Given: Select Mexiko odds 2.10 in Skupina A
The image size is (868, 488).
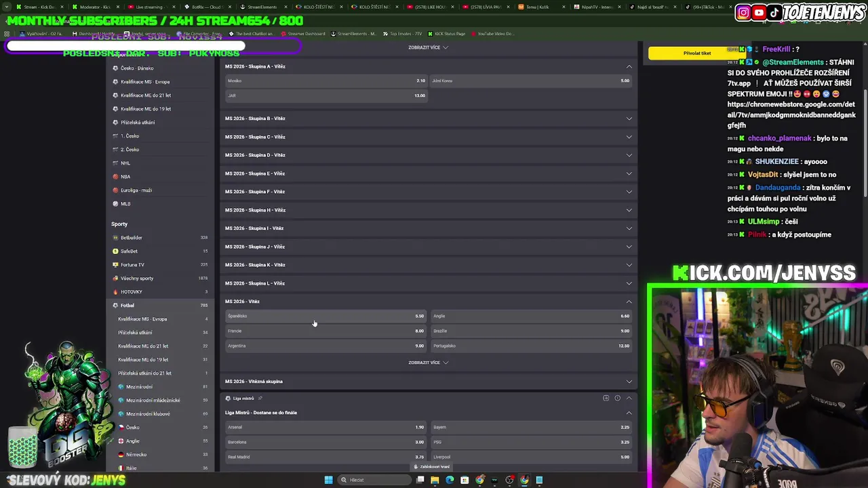Looking at the screenshot, I should pyautogui.click(x=325, y=81).
